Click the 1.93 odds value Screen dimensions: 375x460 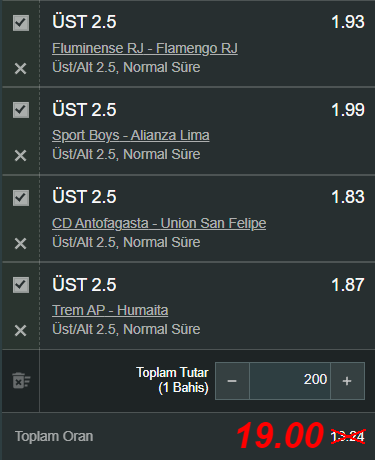click(348, 22)
